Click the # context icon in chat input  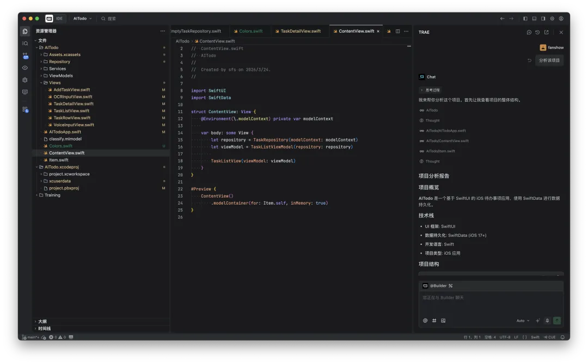pyautogui.click(x=434, y=320)
